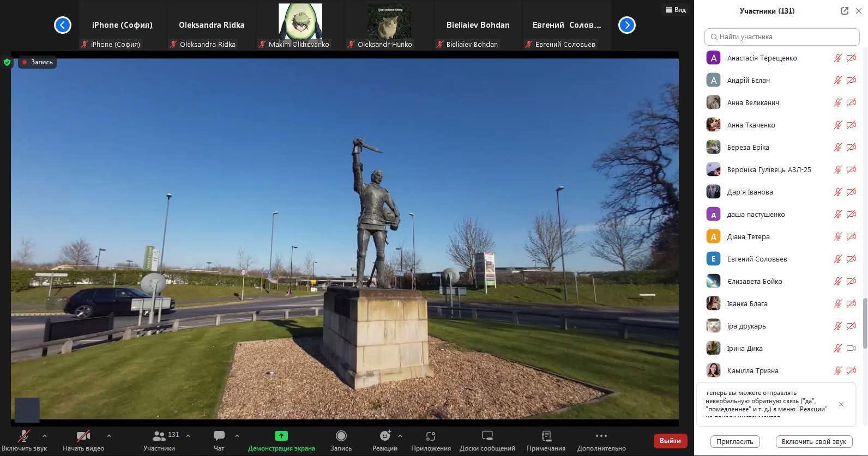Screen dimensions: 868x456
Task: Turn on camera with Начать видео
Action: [83, 436]
